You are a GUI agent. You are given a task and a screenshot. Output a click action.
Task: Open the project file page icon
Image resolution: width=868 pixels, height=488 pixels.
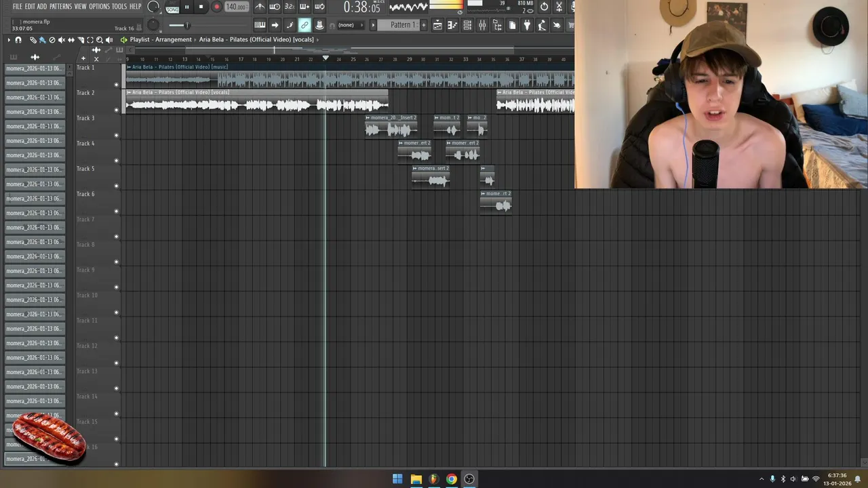[512, 25]
